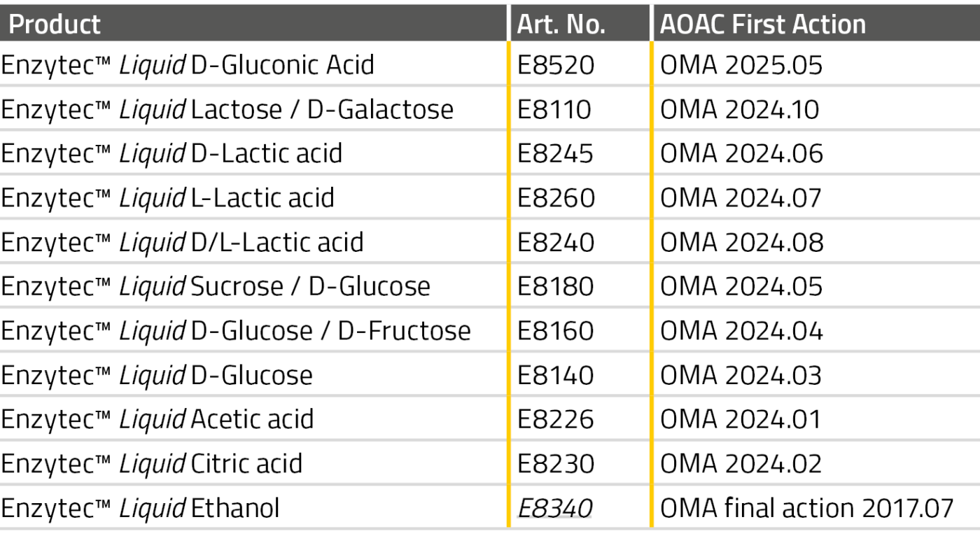Image resolution: width=980 pixels, height=543 pixels.
Task: Click the Enzytec Liquid Sucrose / D-Glucose cell
Action: [215, 286]
